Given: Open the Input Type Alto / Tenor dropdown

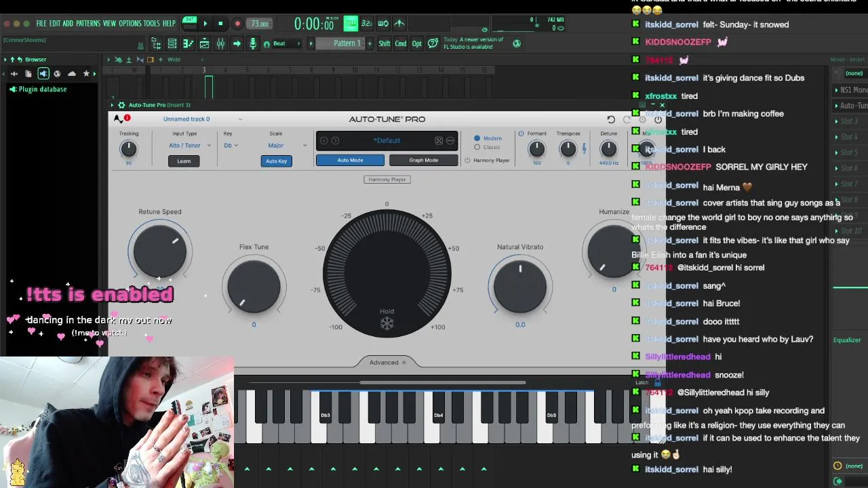Looking at the screenshot, I should pyautogui.click(x=190, y=145).
